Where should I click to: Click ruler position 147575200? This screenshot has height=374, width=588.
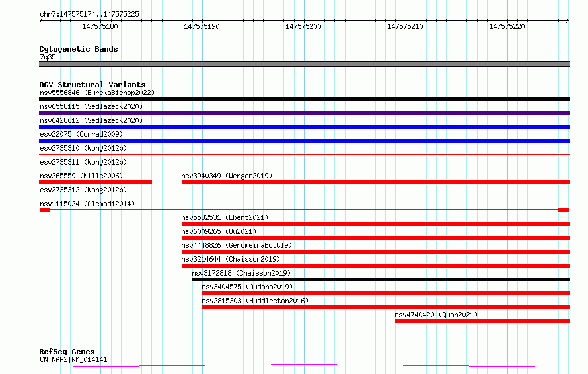303,26
